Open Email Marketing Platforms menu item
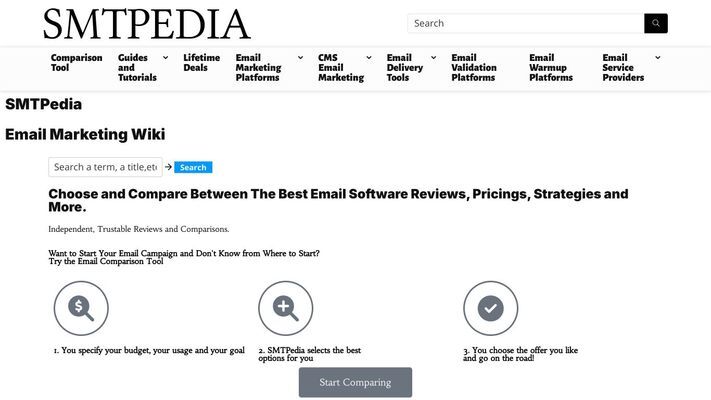This screenshot has height=400, width=711. 258,68
